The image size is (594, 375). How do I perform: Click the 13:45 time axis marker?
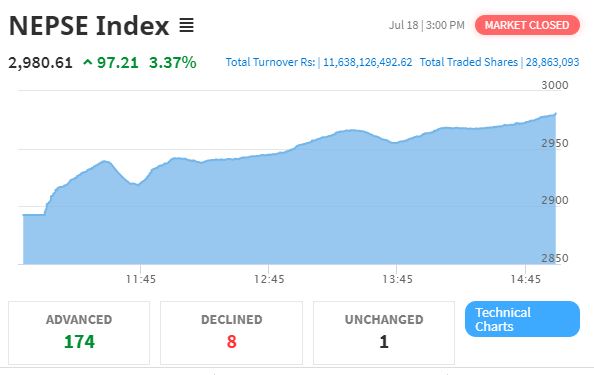tap(397, 279)
